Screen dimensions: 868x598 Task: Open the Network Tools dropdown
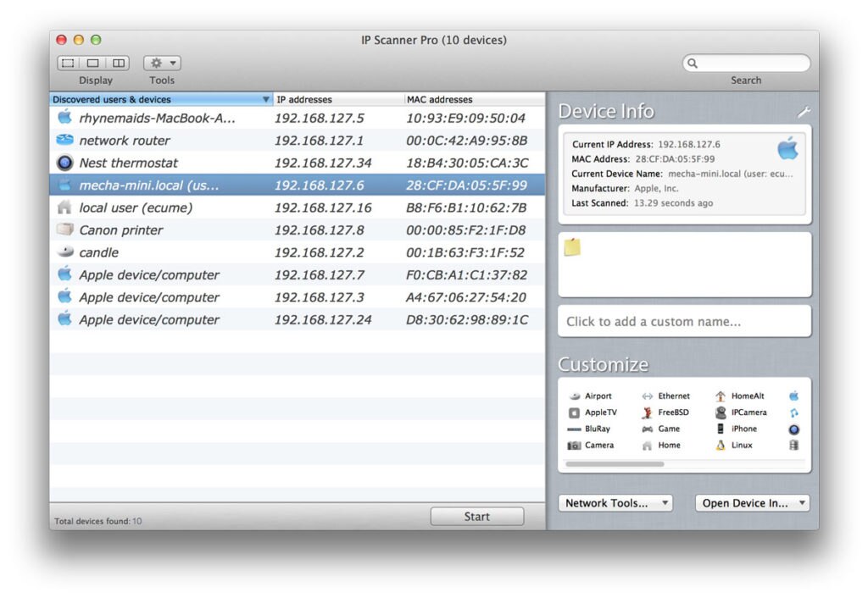616,502
